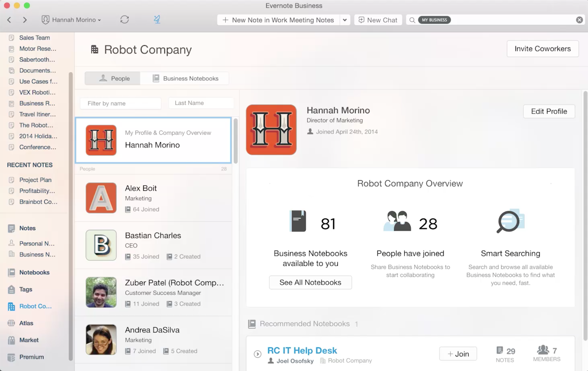Click the See All Notebooks button
This screenshot has width=588, height=371.
(310, 282)
